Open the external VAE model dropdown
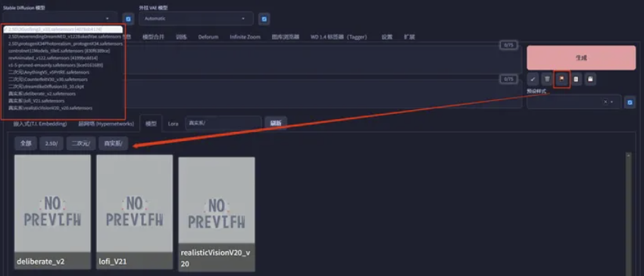644x276 pixels. (196, 18)
